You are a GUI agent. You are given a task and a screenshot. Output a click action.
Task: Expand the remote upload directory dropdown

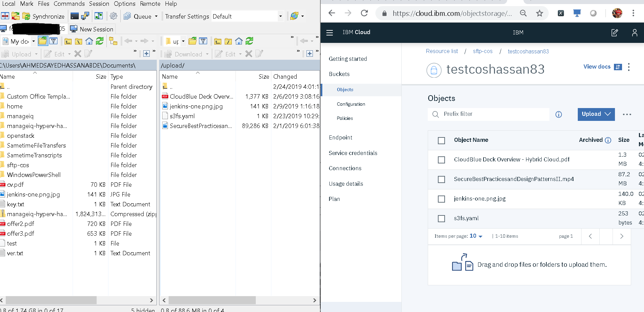click(x=183, y=41)
